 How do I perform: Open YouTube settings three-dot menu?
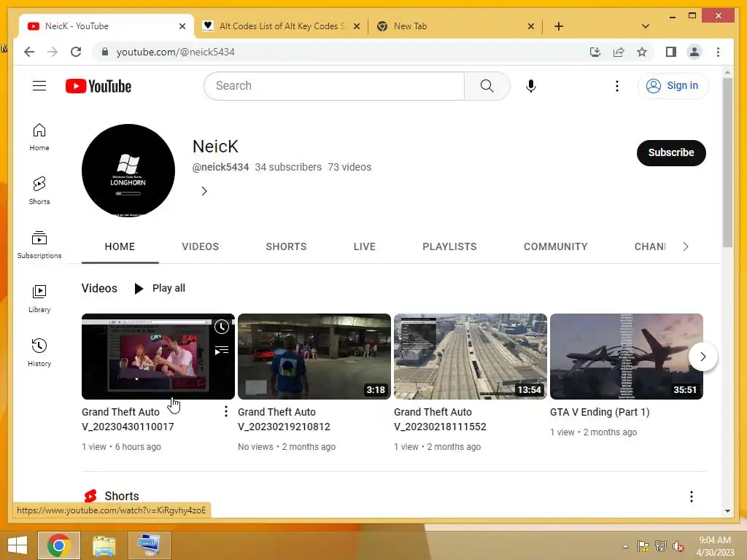pyautogui.click(x=617, y=86)
